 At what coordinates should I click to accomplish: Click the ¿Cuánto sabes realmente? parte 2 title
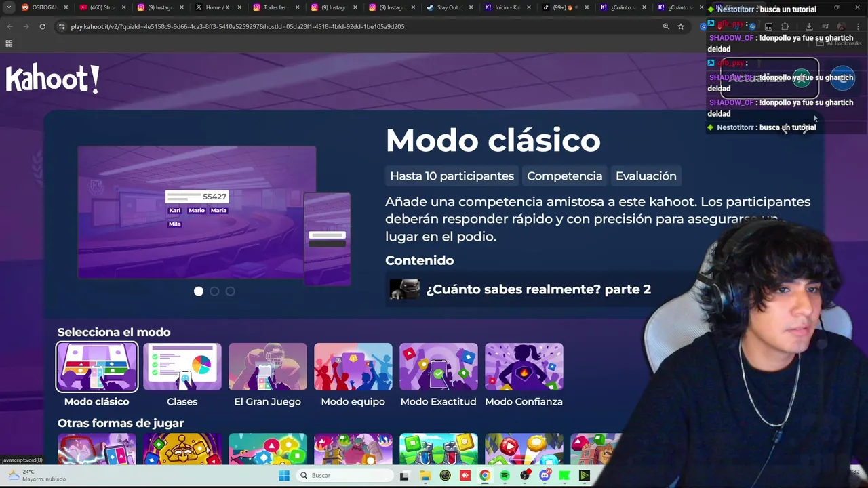tap(538, 289)
